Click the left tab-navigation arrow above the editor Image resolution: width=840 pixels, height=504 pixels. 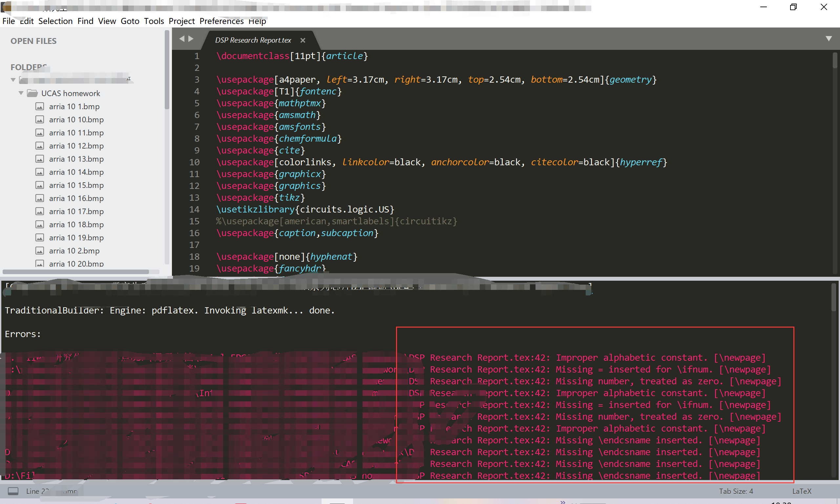pyautogui.click(x=182, y=39)
